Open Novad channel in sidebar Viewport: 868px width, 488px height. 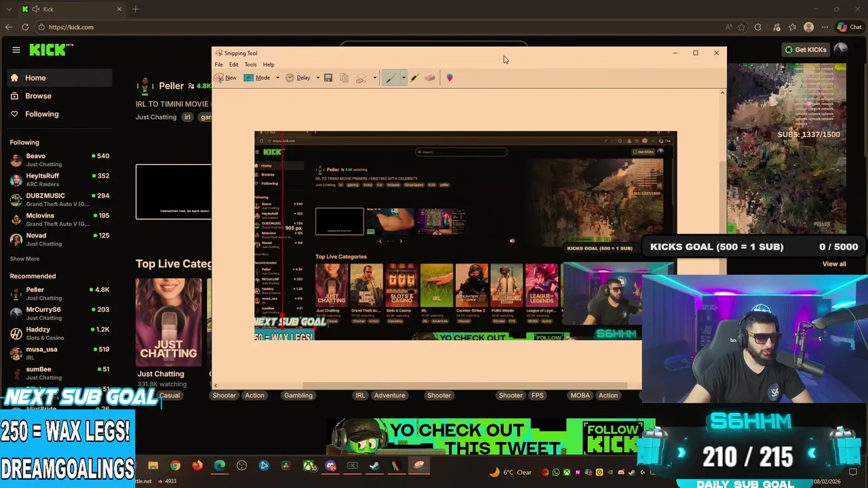59,239
